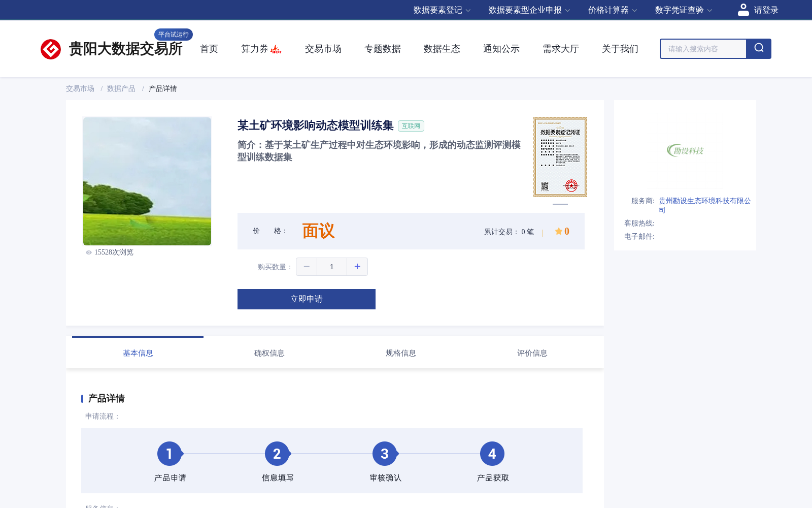Image resolution: width=812 pixels, height=508 pixels.
Task: Open 关于我们 navigation item
Action: pos(620,49)
